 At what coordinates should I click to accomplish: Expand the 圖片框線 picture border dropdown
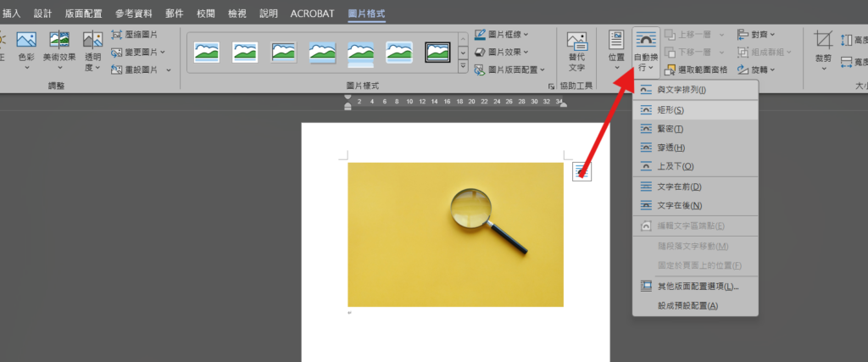tap(505, 35)
